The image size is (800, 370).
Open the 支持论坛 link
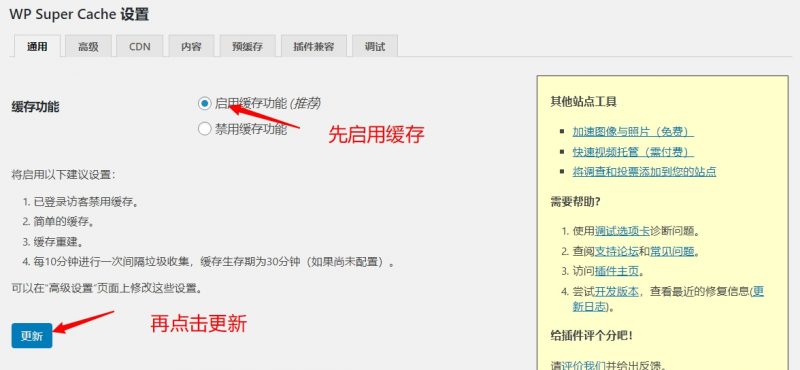tap(617, 251)
